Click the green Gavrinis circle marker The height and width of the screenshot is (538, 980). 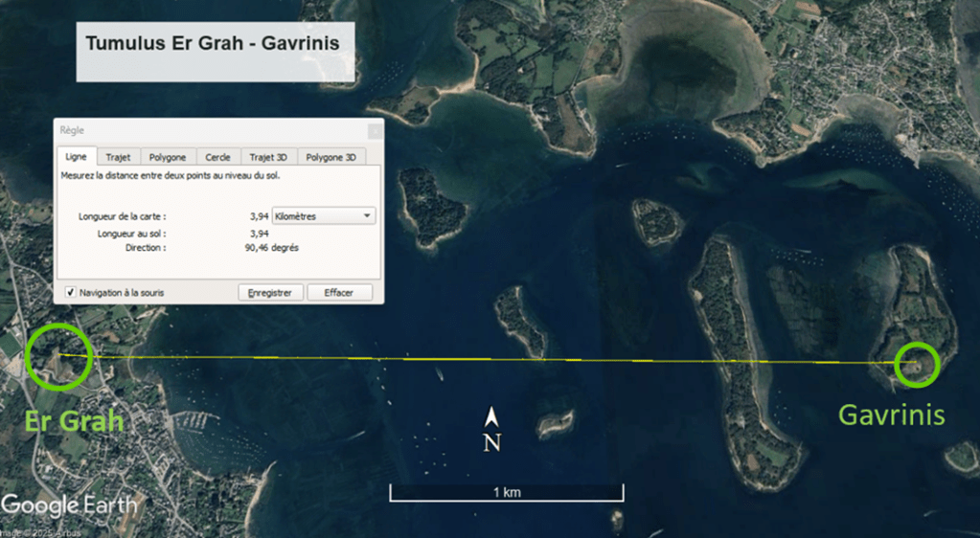916,365
